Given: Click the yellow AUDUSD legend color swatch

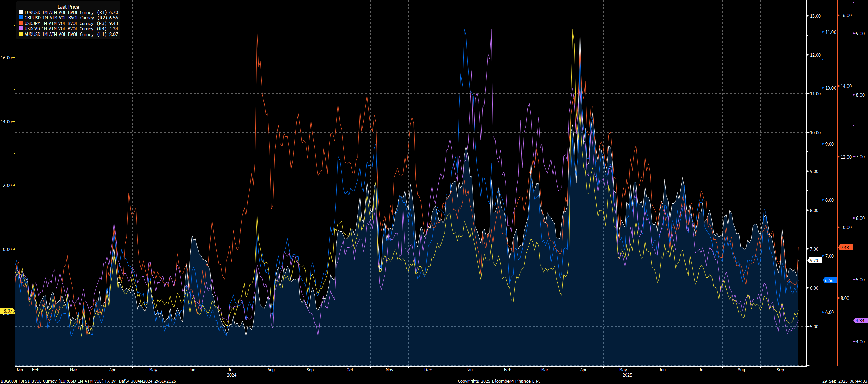Looking at the screenshot, I should (x=21, y=34).
